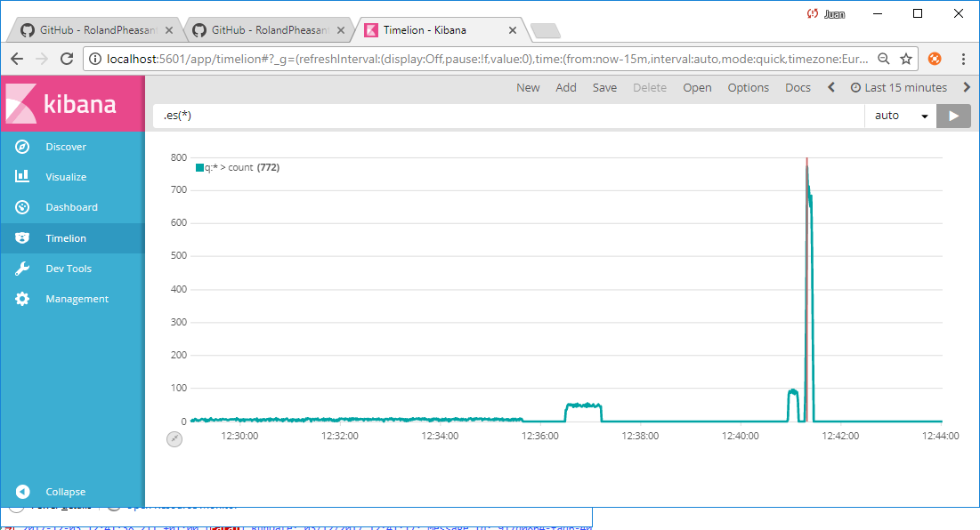Run the Timelion expression with play button
980x530 pixels.
point(954,116)
